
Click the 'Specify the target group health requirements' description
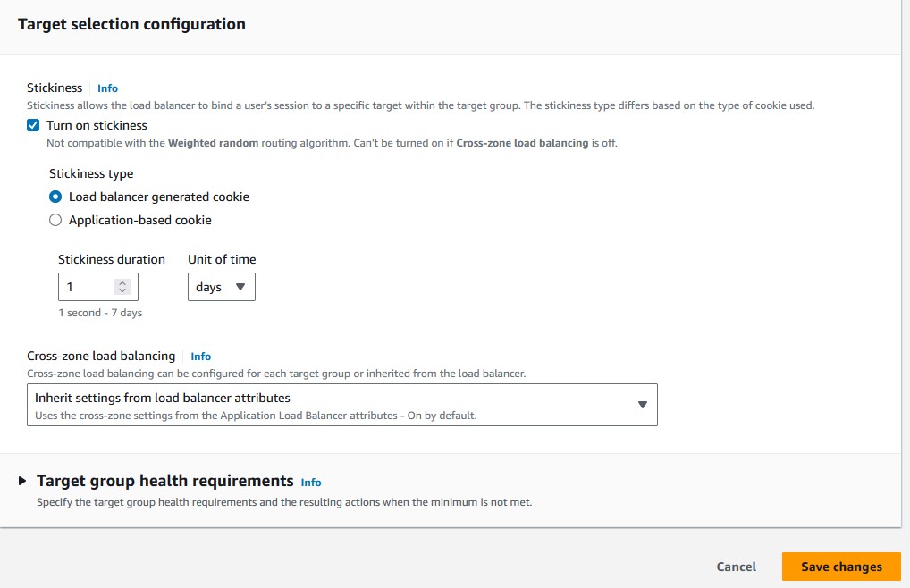click(284, 502)
